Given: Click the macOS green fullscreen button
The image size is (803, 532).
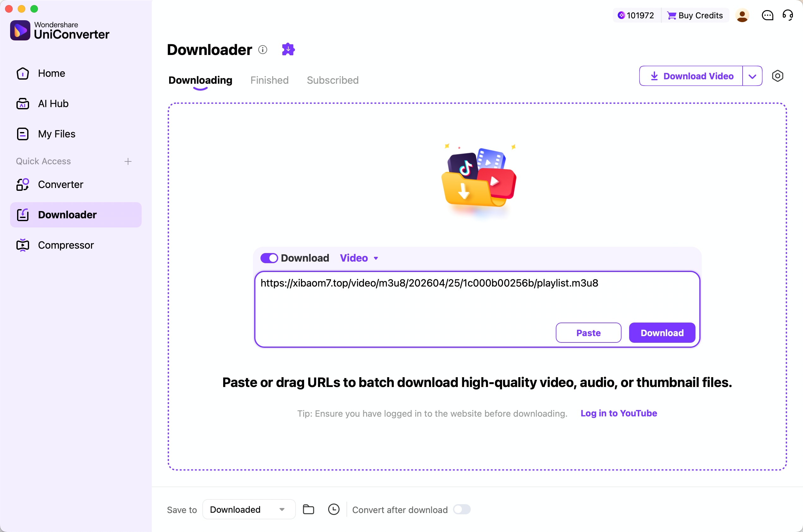Looking at the screenshot, I should tap(34, 9).
